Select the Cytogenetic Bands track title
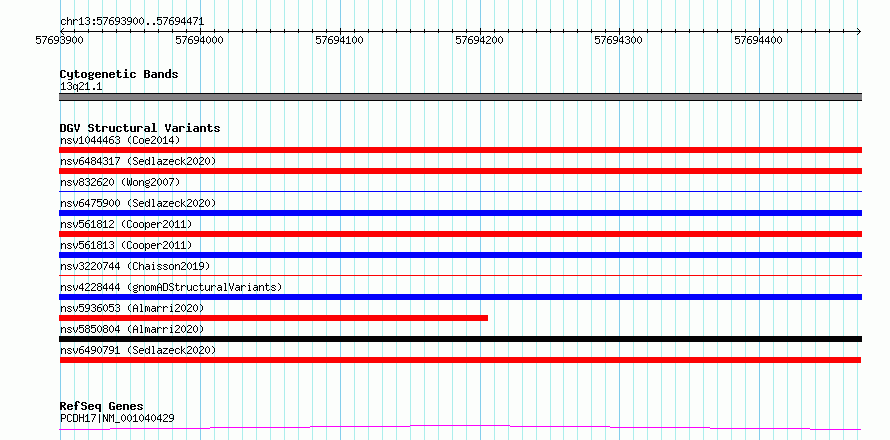 pyautogui.click(x=119, y=74)
